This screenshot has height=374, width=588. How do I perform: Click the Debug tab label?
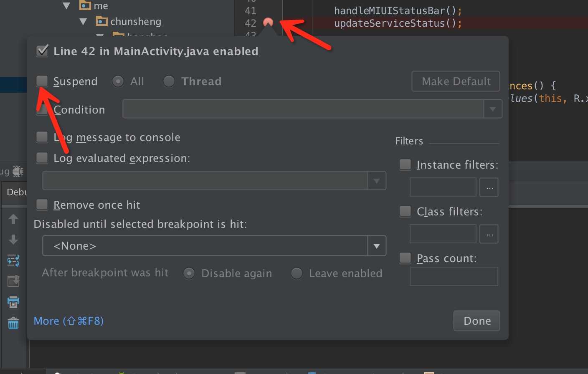(x=17, y=192)
